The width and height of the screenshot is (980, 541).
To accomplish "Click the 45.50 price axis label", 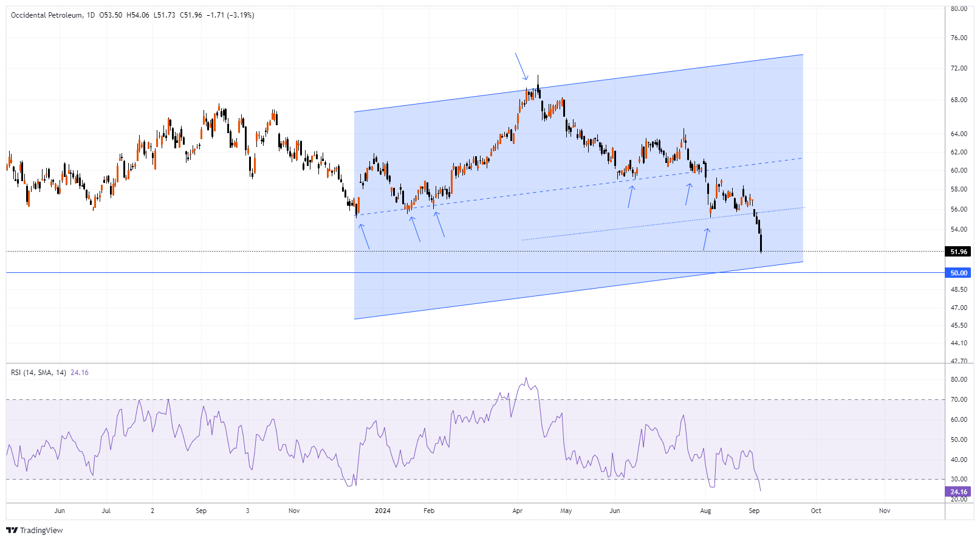I will pos(959,325).
